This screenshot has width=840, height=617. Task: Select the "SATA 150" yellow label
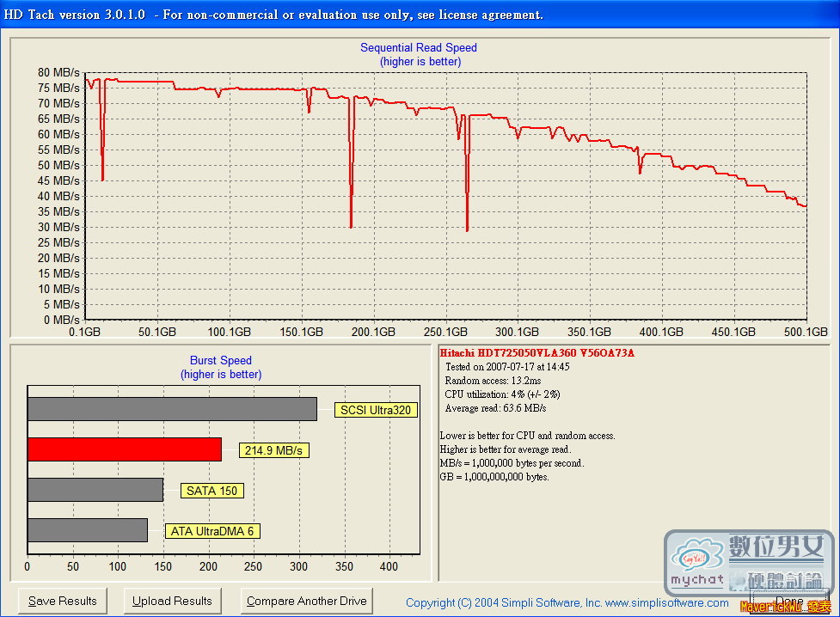click(x=212, y=491)
